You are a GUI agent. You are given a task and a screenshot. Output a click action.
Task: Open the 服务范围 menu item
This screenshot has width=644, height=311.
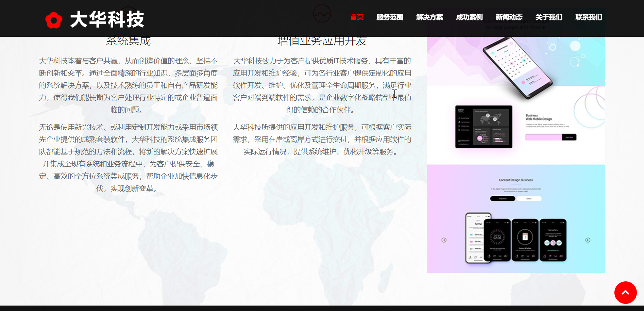[390, 17]
